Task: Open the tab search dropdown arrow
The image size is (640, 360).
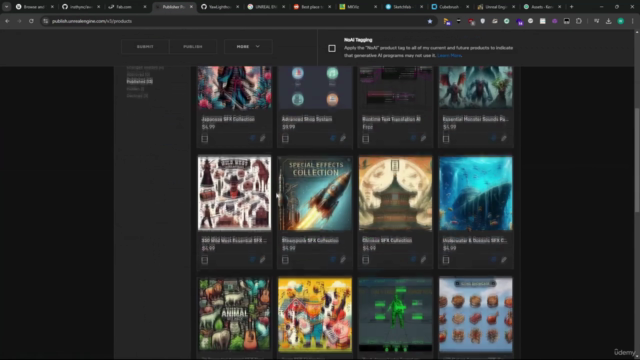Action: (7, 7)
